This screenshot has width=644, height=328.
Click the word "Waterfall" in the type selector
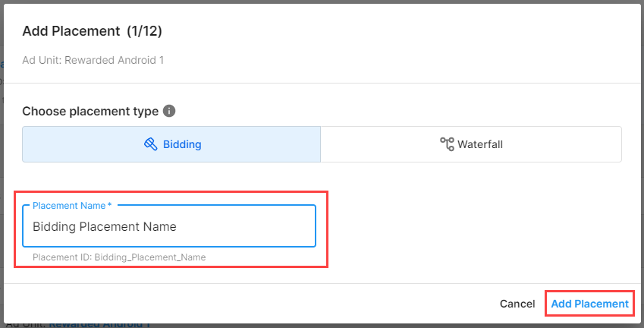(x=480, y=144)
